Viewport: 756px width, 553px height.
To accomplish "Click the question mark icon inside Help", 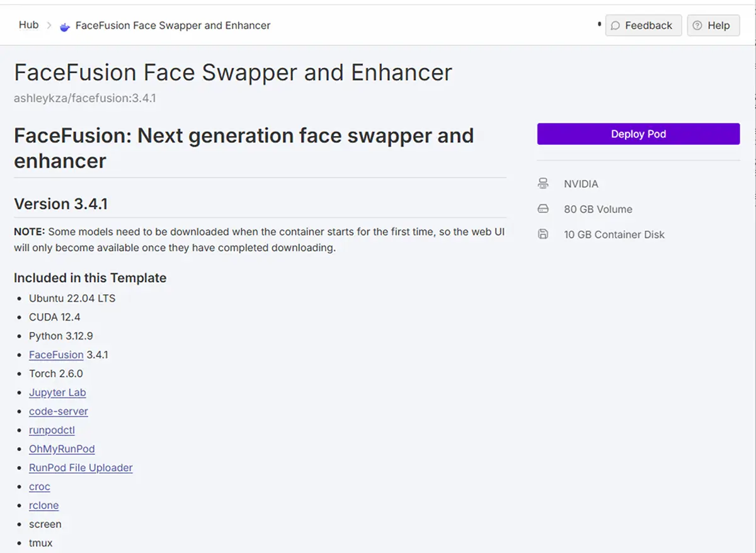I will (x=697, y=25).
